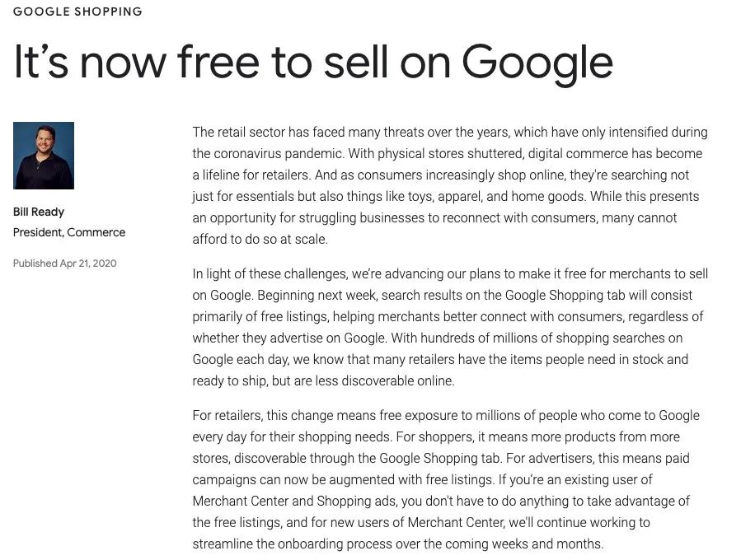Click the paragraph opening "The retail sector"
The width and height of the screenshot is (741, 560).
(x=449, y=185)
